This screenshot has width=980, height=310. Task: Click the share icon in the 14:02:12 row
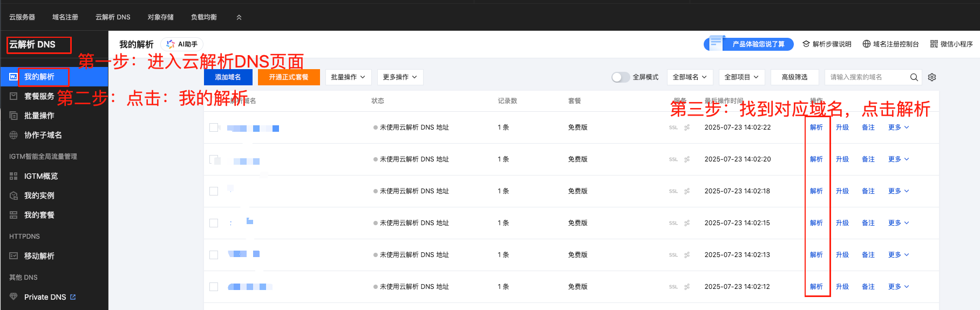[x=687, y=287]
